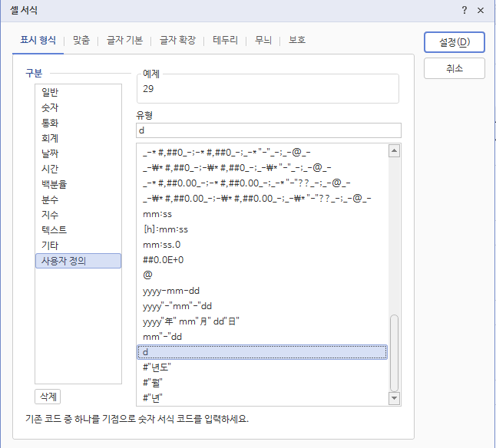Choose the 기타 category

tap(78, 245)
